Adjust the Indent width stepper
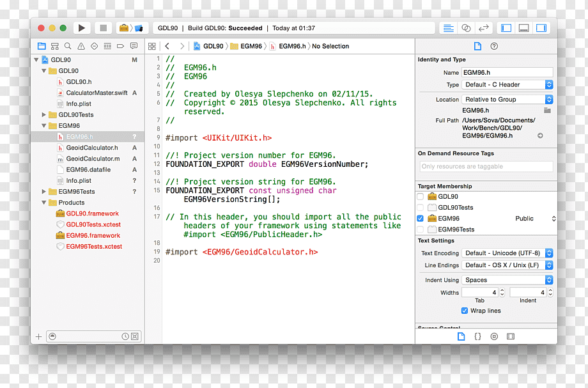The width and height of the screenshot is (588, 388). (550, 292)
